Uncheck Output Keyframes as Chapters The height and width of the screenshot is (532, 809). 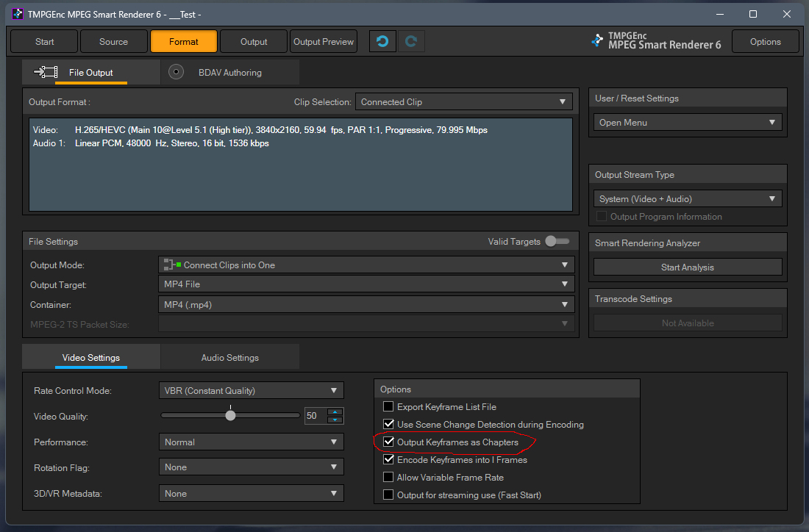pyautogui.click(x=388, y=442)
